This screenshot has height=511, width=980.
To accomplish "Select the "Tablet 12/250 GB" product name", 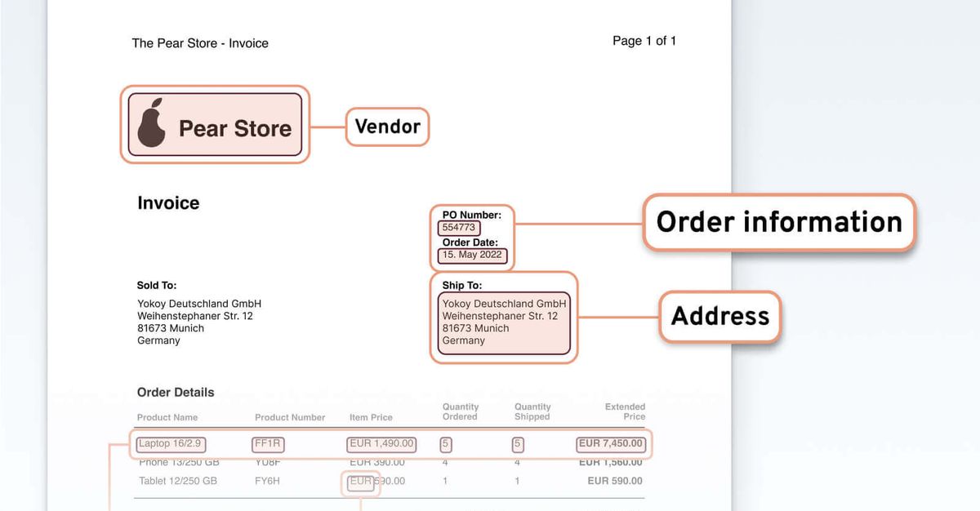I will 178,481.
